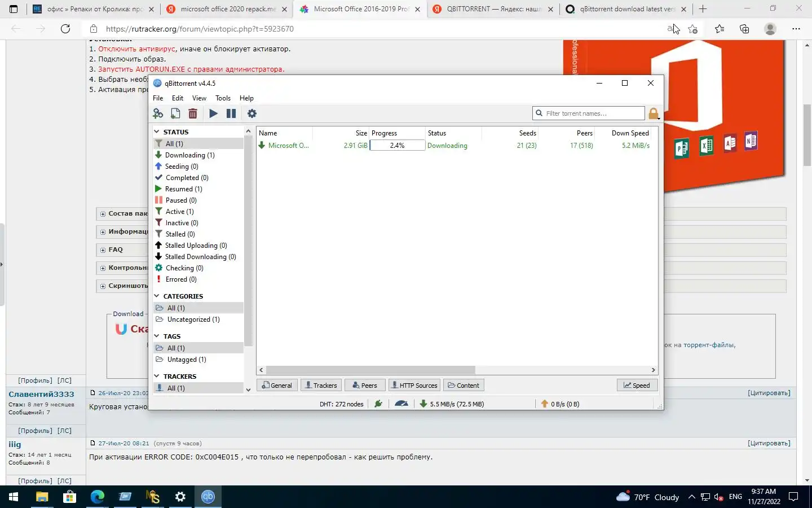Click the Filter torrent names search field

click(589, 113)
